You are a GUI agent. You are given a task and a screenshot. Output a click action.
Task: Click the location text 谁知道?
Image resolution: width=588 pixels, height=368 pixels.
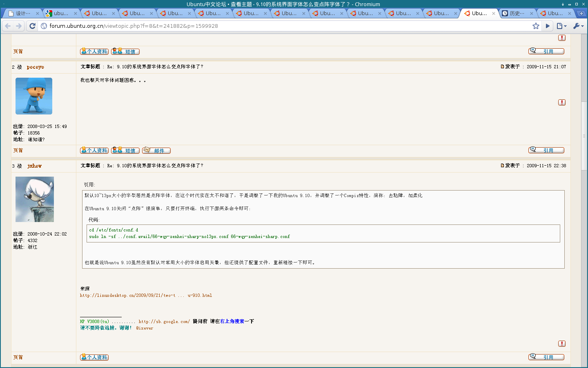36,139
